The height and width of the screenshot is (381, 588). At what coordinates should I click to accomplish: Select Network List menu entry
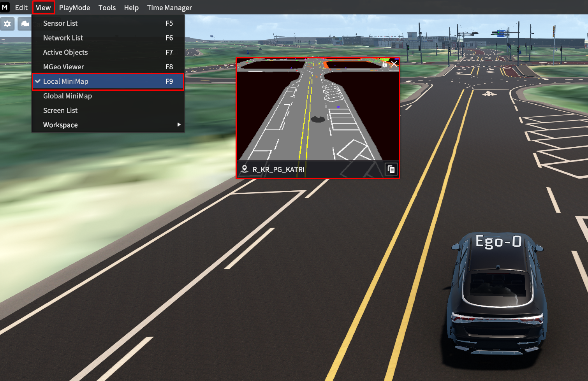click(x=63, y=38)
